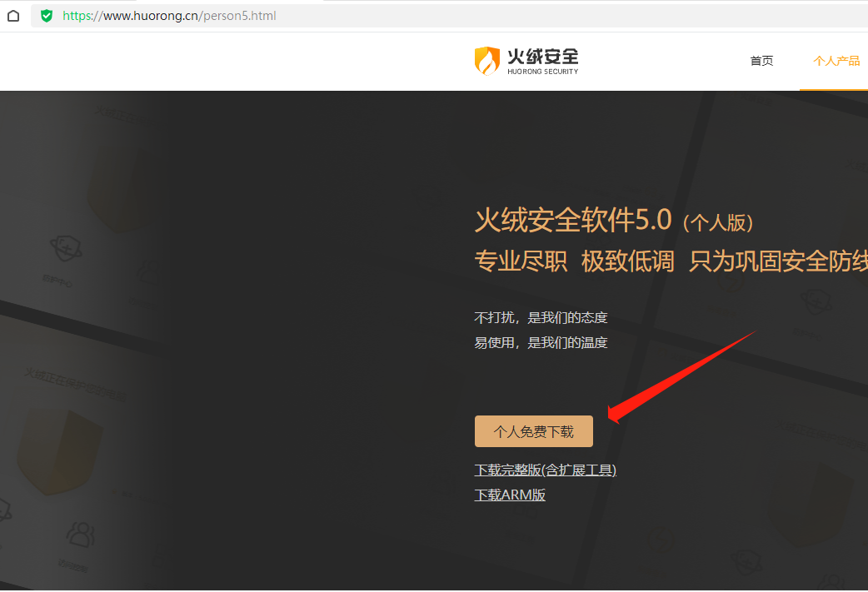The image size is (868, 592).
Task: Click the browser home icon
Action: 13,16
